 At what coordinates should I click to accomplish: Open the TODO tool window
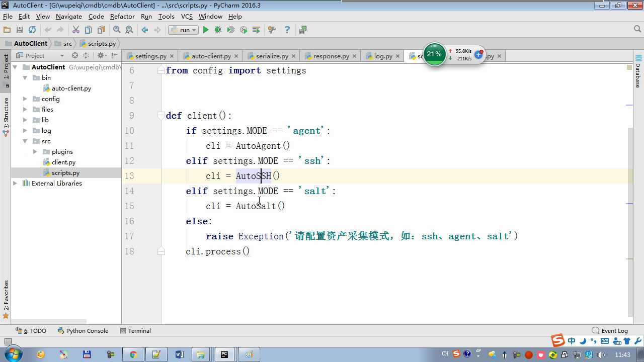click(x=31, y=331)
